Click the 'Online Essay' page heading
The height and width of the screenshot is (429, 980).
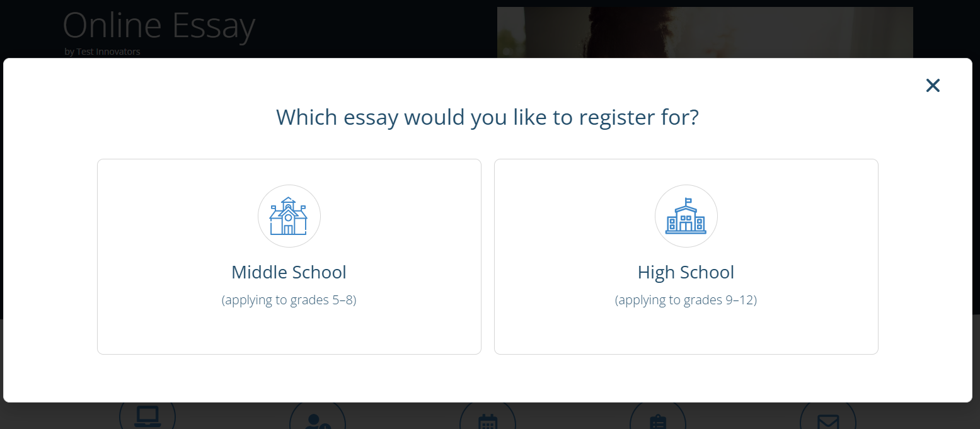(x=159, y=26)
